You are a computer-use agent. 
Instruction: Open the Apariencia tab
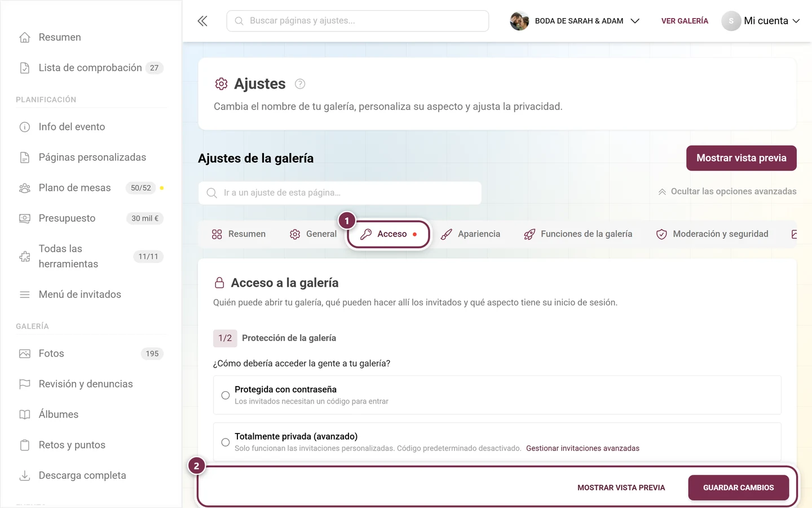pos(470,234)
